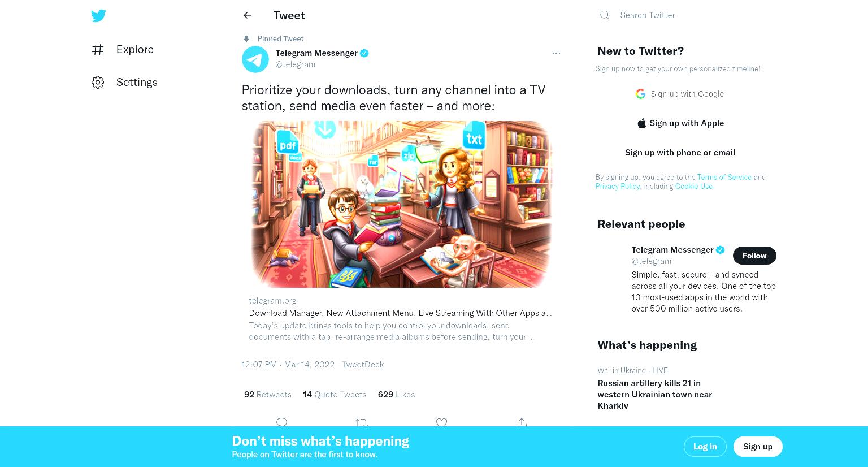Sign up with Apple
This screenshot has width=868, height=467.
click(x=680, y=123)
